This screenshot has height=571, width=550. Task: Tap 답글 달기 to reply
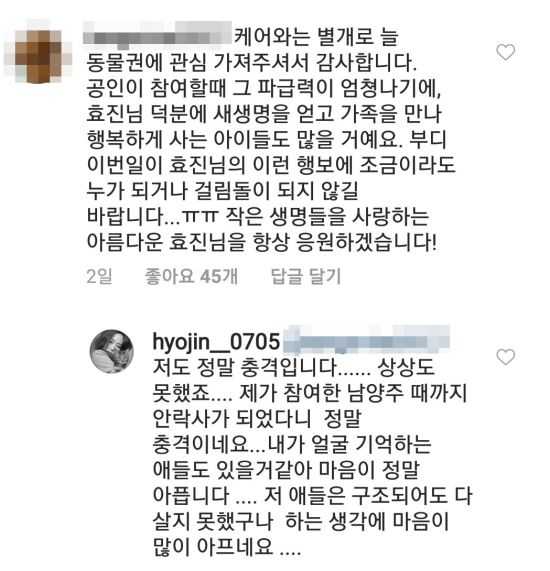(x=305, y=276)
